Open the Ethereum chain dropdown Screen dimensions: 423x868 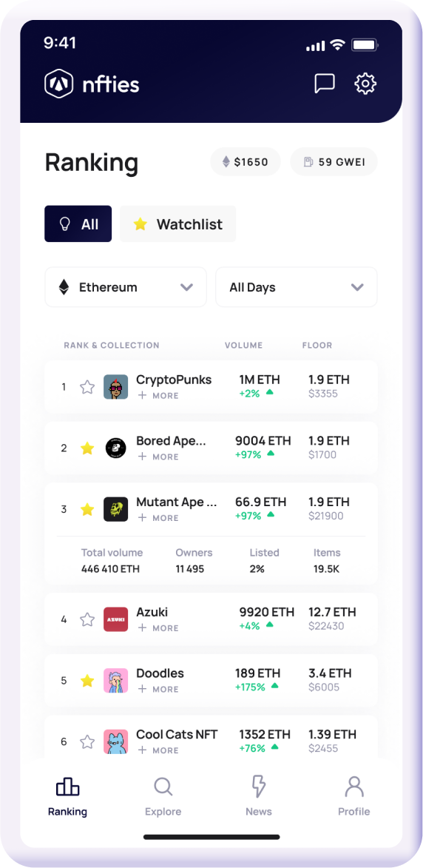(126, 287)
